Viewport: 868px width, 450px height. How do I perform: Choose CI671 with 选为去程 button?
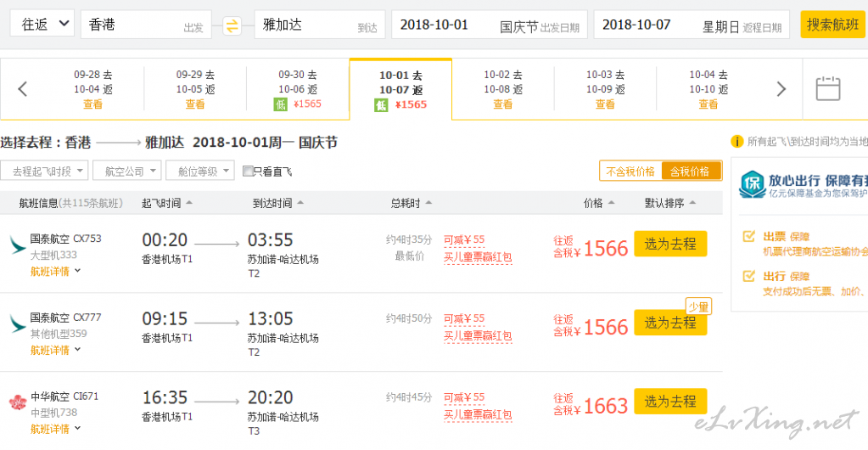tap(670, 401)
